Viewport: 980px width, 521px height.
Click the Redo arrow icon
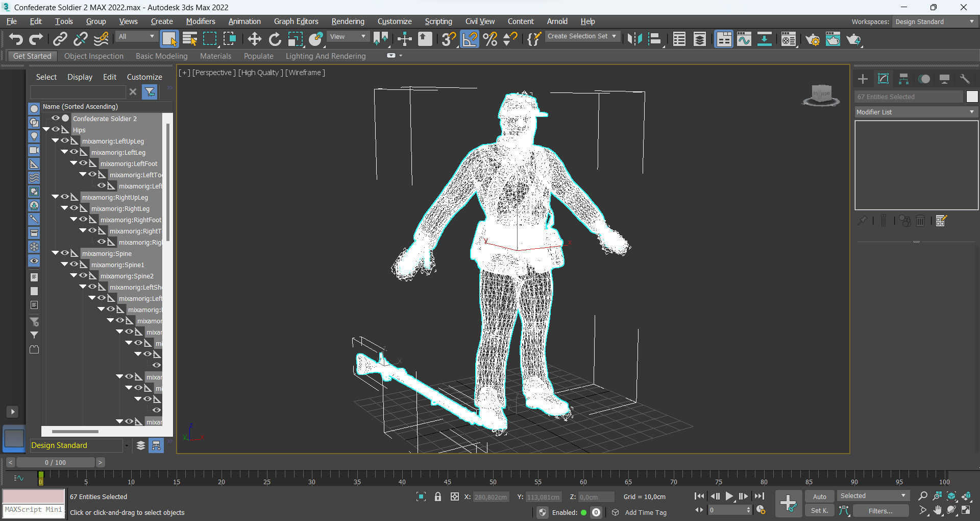pyautogui.click(x=36, y=39)
